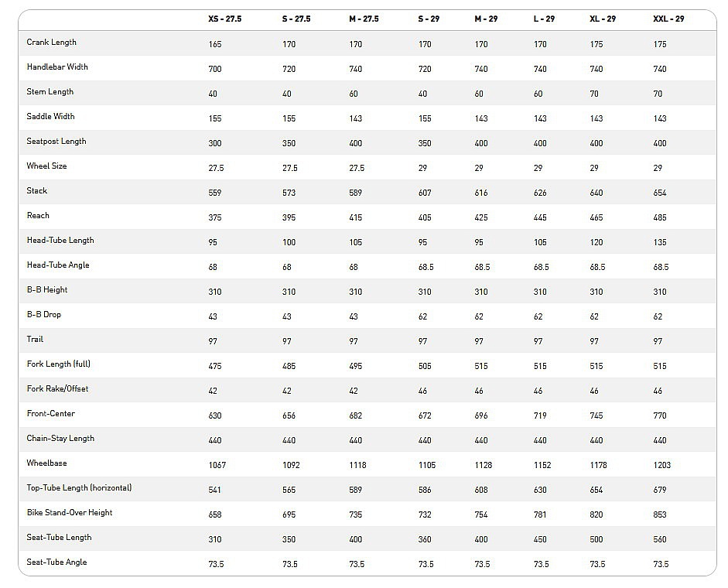The width and height of the screenshot is (728, 588).
Task: Click the Stack row label
Action: [36, 190]
